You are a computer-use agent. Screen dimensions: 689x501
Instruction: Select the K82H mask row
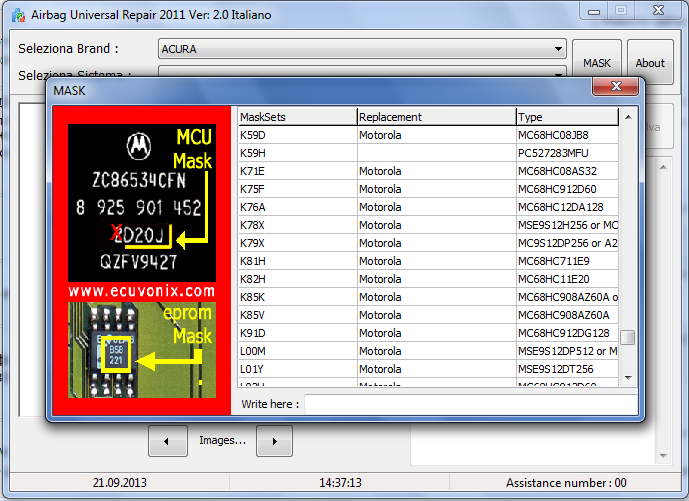[x=428, y=279]
